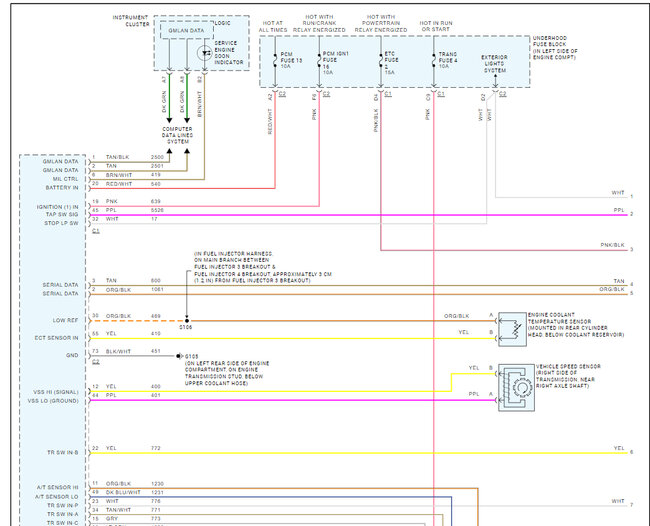Click the DK BLU/WHT 1231 wire label

click(x=123, y=492)
